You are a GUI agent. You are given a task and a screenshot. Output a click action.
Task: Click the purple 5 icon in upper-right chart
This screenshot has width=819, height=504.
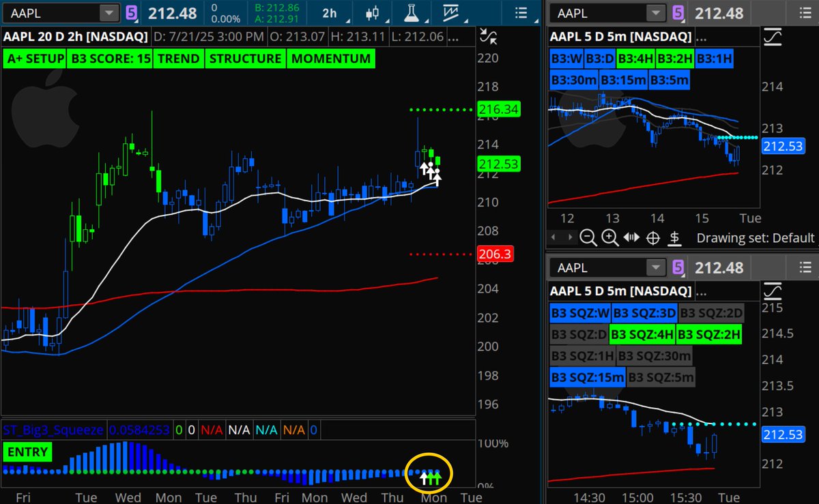678,12
